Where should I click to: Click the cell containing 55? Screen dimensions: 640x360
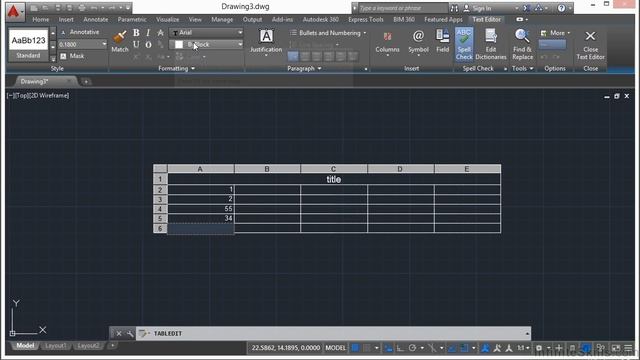point(201,209)
